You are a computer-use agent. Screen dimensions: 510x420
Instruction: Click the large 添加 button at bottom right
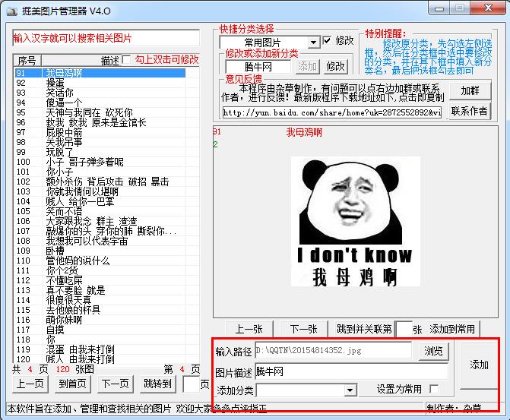point(479,365)
